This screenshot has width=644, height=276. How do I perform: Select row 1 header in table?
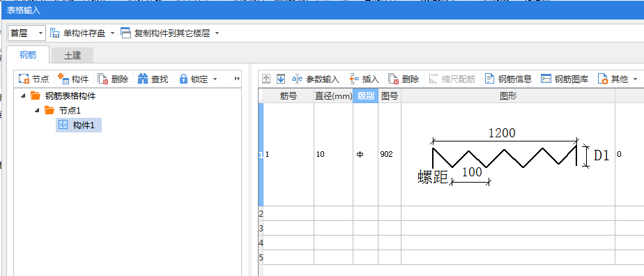261,155
